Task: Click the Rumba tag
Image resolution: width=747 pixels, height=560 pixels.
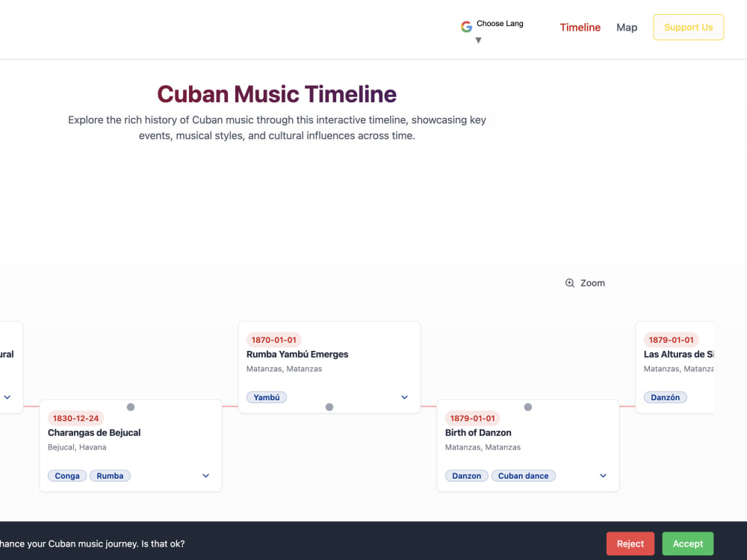Action: click(x=110, y=476)
